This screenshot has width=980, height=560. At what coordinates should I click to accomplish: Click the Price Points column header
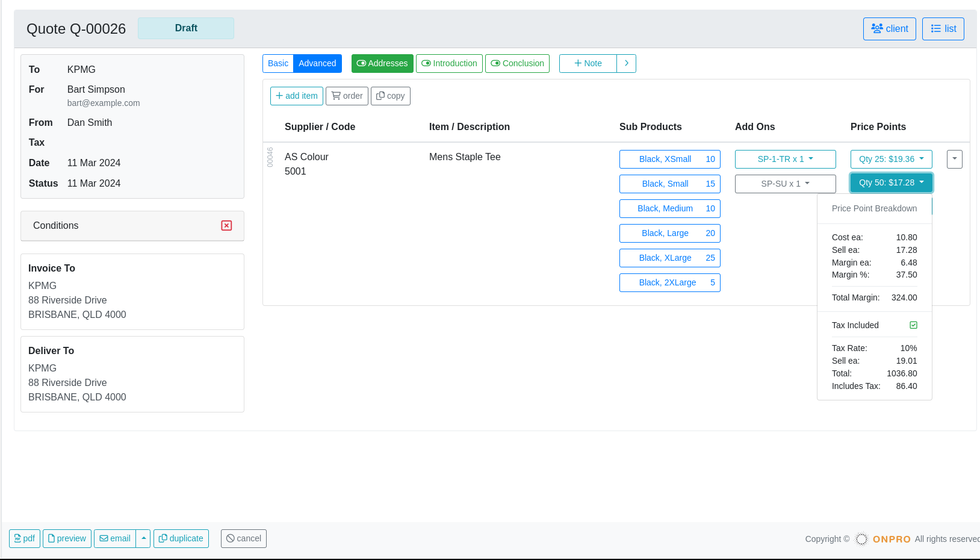click(878, 126)
